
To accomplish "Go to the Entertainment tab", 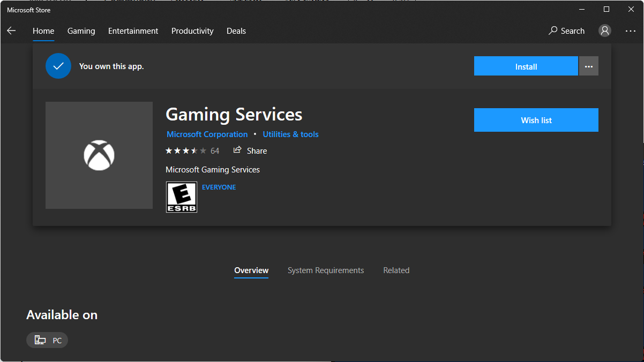I will 133,31.
